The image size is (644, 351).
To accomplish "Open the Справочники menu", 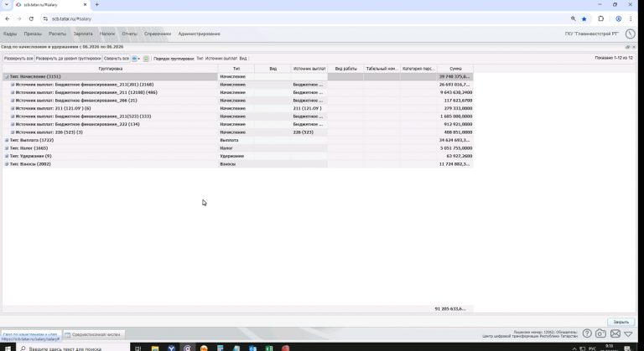I will (x=158, y=34).
